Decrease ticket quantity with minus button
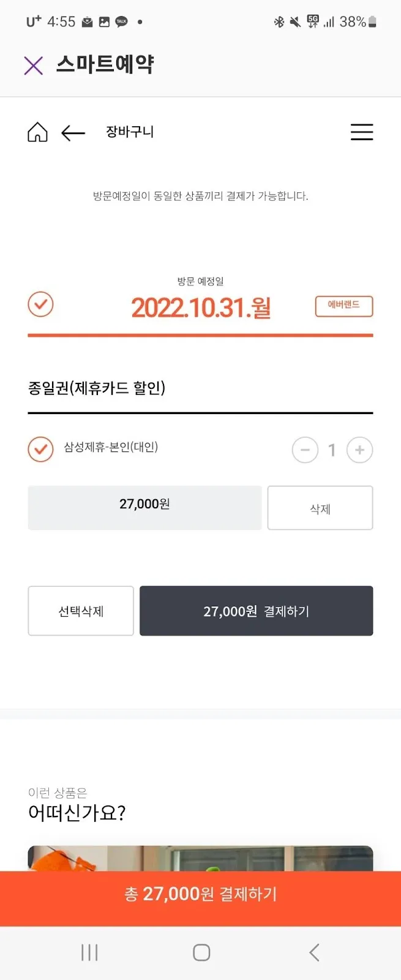Image resolution: width=401 pixels, height=980 pixels. (x=305, y=450)
